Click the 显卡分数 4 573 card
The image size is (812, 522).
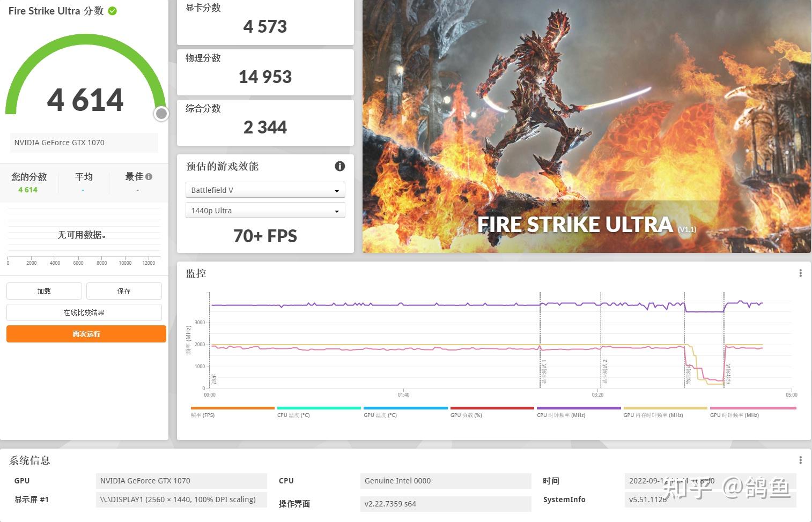point(265,21)
